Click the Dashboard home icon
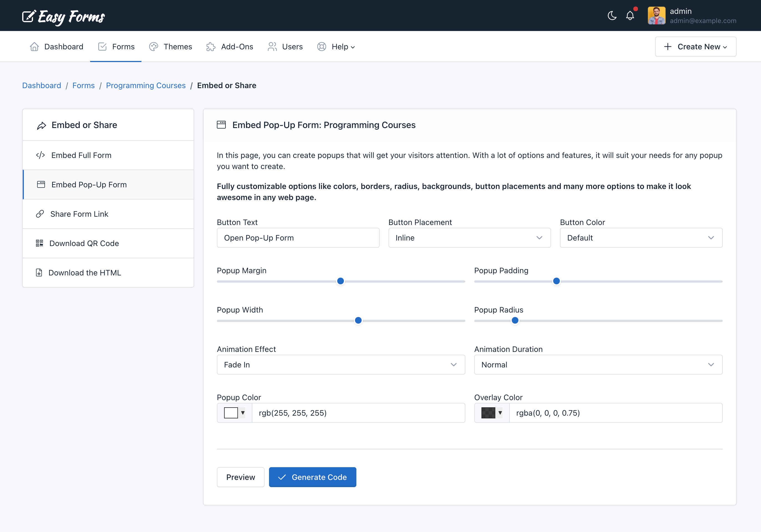This screenshot has height=532, width=761. [34, 47]
